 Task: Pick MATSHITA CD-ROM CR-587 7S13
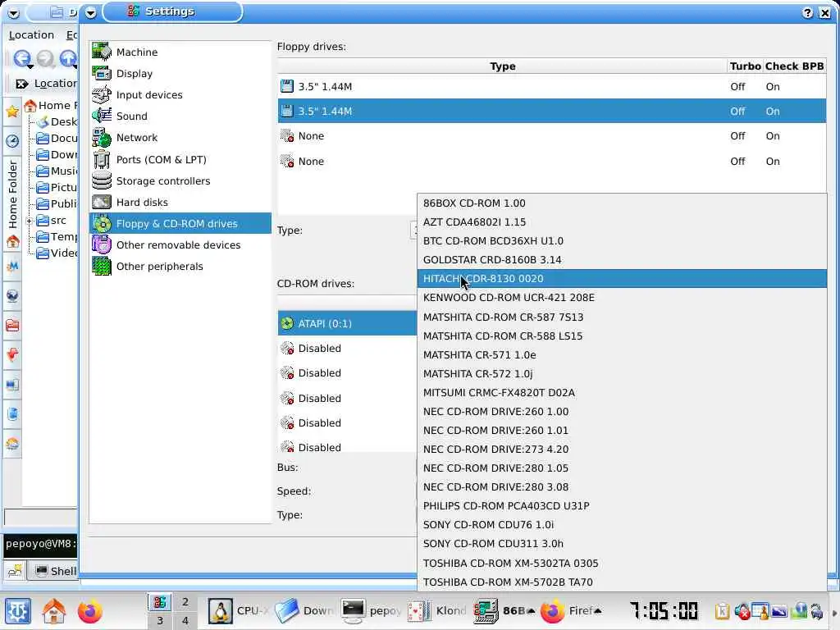[x=622, y=317]
